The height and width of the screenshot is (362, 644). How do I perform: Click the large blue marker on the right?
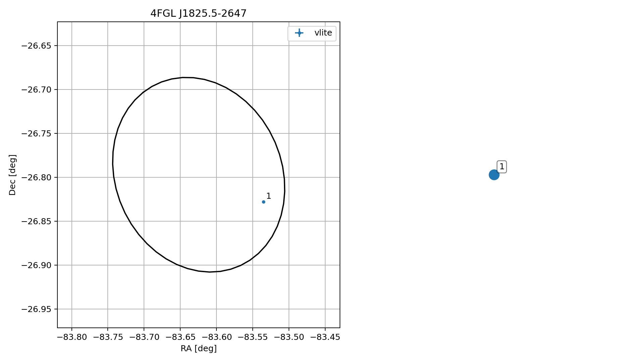click(494, 175)
